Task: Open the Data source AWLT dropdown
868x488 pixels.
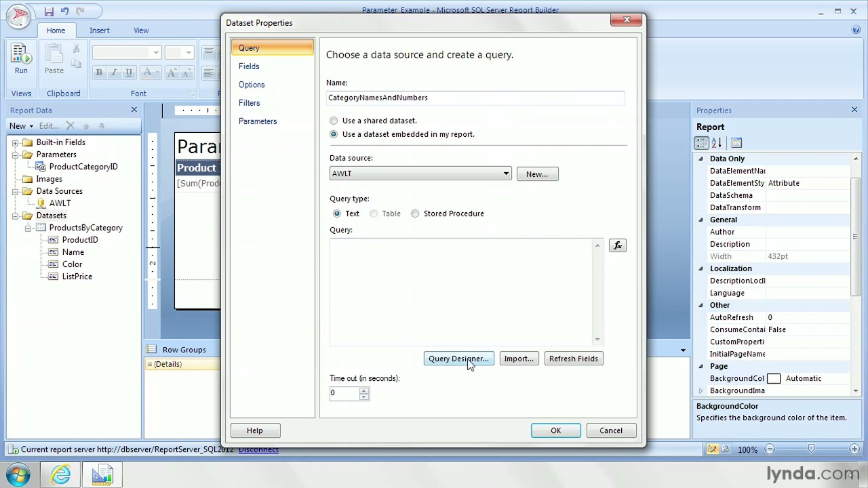Action: [506, 174]
